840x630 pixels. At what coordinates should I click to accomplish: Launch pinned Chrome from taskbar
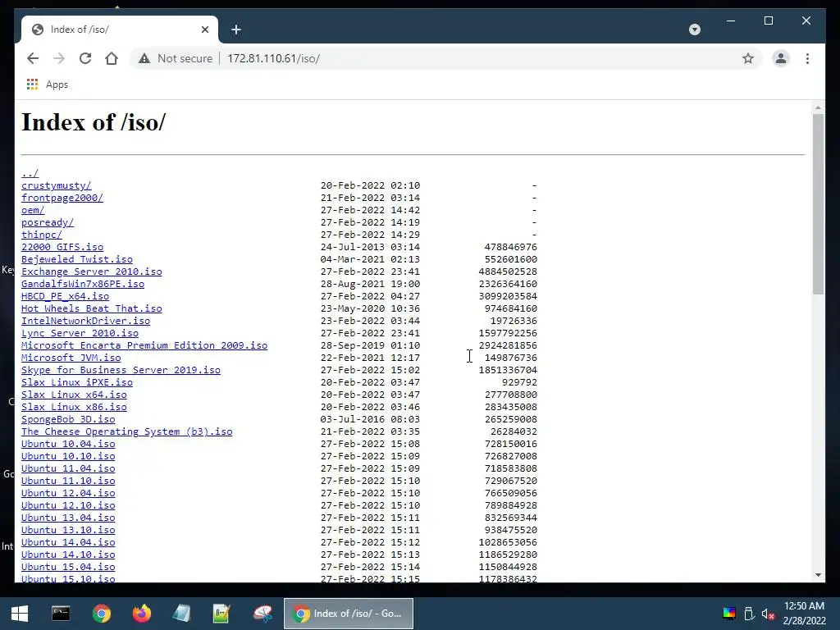(x=101, y=614)
